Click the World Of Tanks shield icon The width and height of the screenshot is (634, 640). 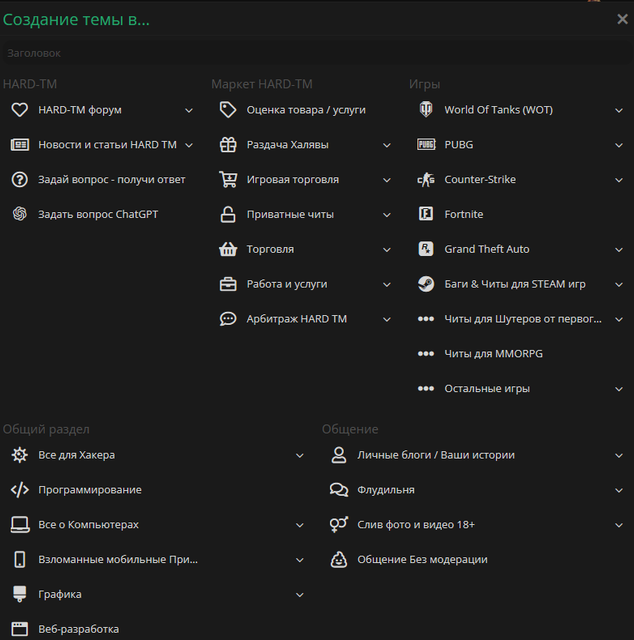pos(426,110)
